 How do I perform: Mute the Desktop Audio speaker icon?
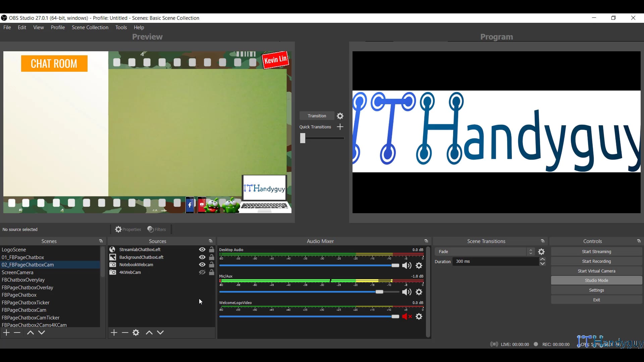click(x=407, y=266)
